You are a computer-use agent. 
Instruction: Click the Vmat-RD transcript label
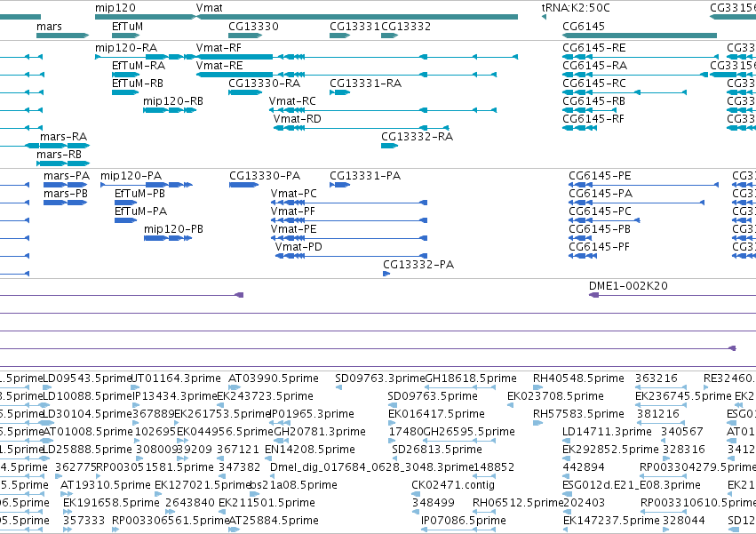[x=297, y=119]
